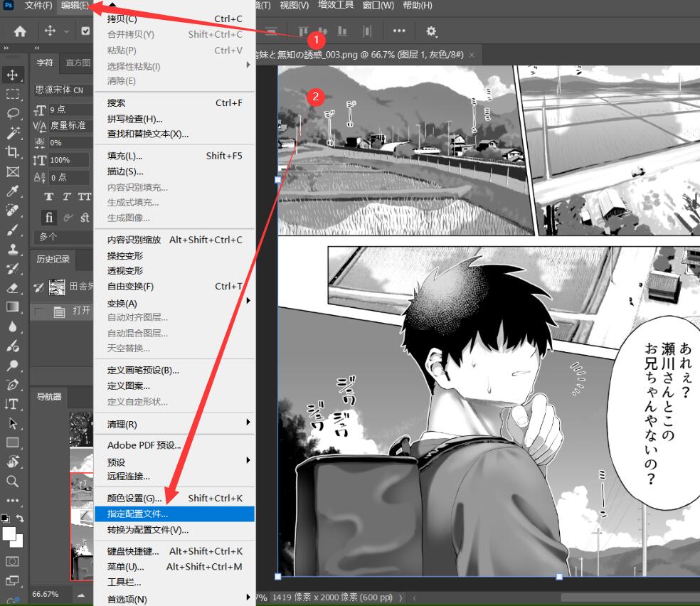Image resolution: width=700 pixels, height=606 pixels.
Task: Select the History Brush tool in the toolbox
Action: click(13, 268)
